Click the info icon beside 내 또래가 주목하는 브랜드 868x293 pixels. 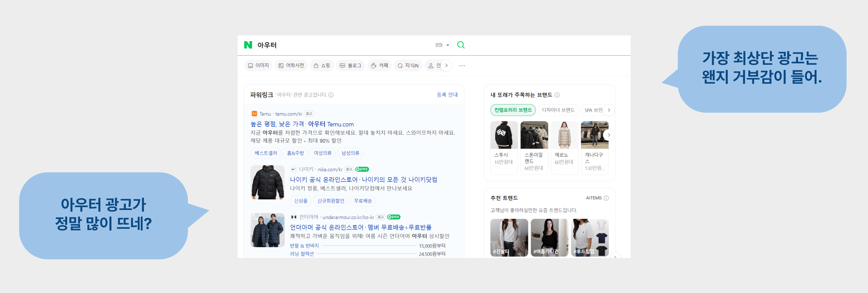(558, 95)
